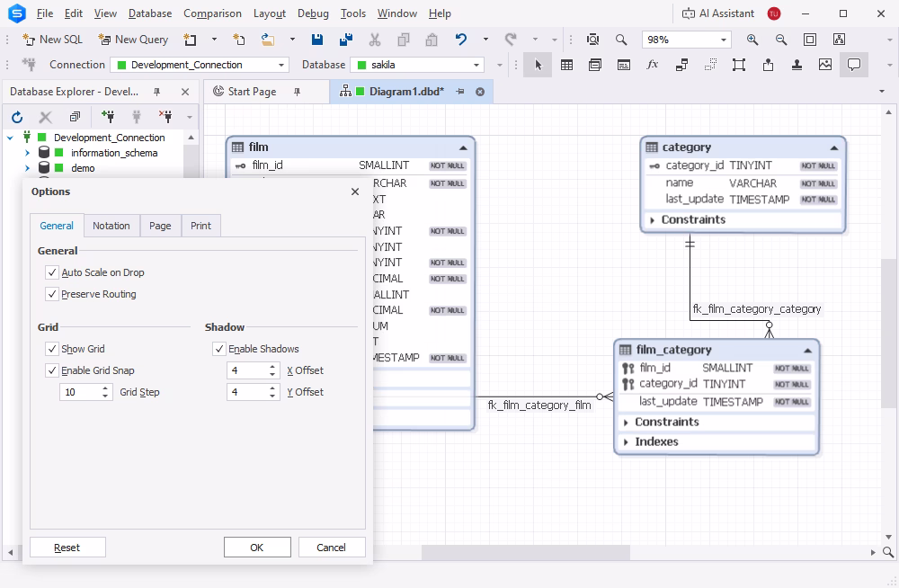Close the Diagram1.dbd tab

(480, 92)
